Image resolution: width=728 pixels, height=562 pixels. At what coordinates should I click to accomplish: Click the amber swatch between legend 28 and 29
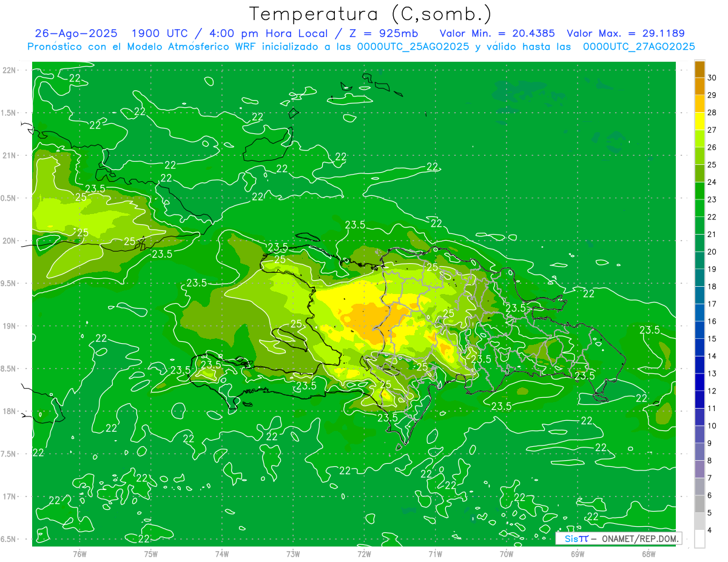pyautogui.click(x=699, y=104)
